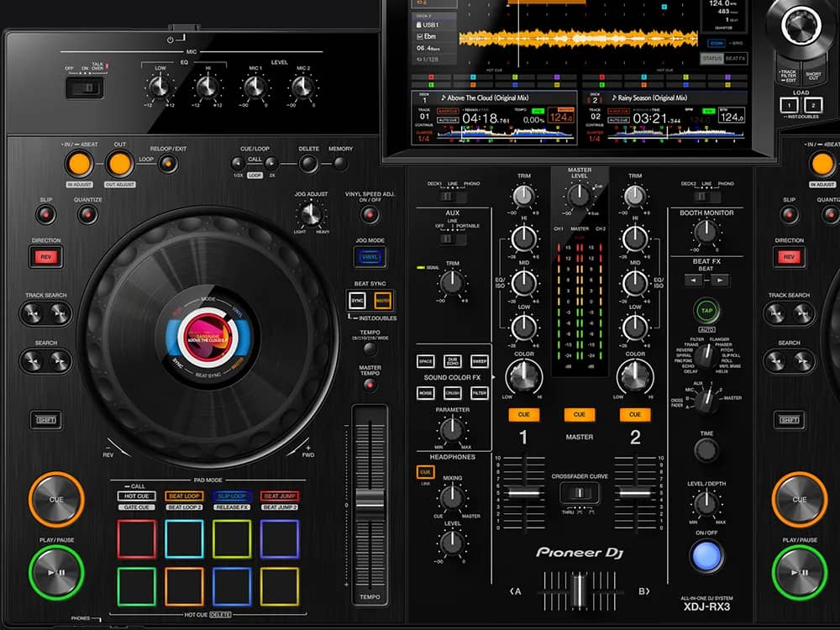Activate the FILTER sound color FX
840x630 pixels.
(x=480, y=393)
